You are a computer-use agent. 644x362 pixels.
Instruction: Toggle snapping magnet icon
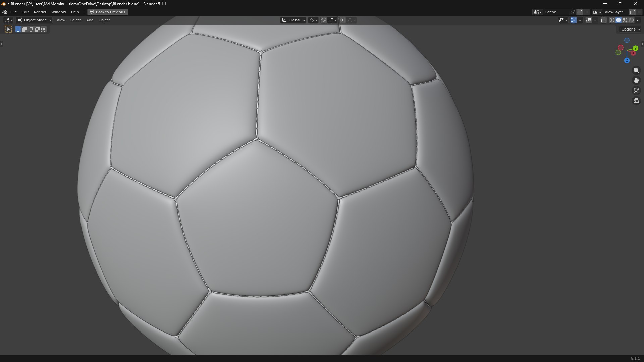click(x=324, y=20)
